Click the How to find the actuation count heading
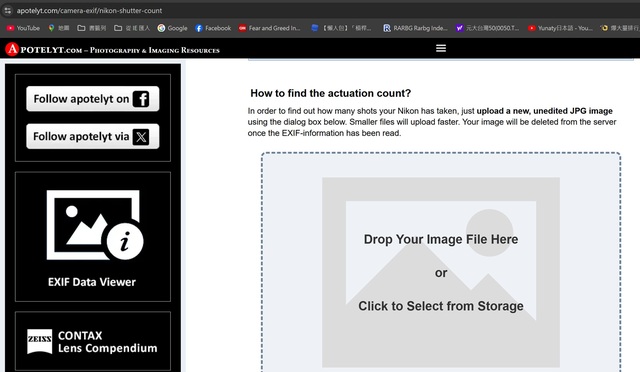This screenshot has width=640, height=372. (331, 93)
